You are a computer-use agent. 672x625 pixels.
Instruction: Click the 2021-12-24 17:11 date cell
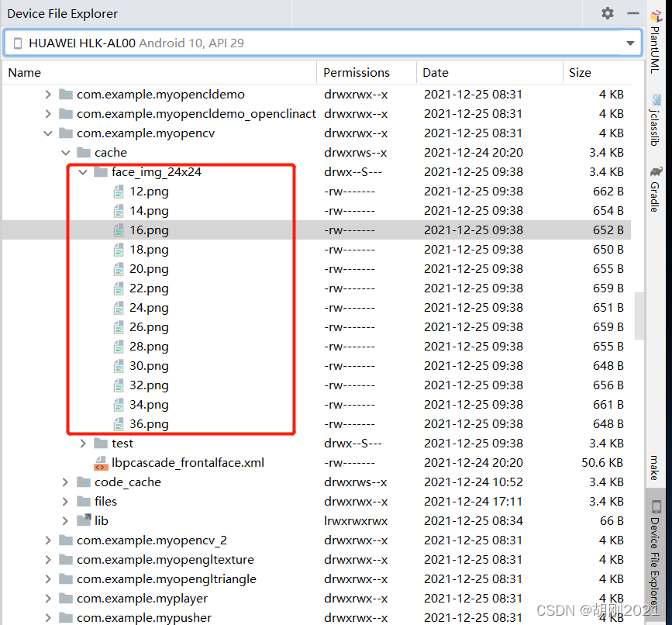click(474, 502)
